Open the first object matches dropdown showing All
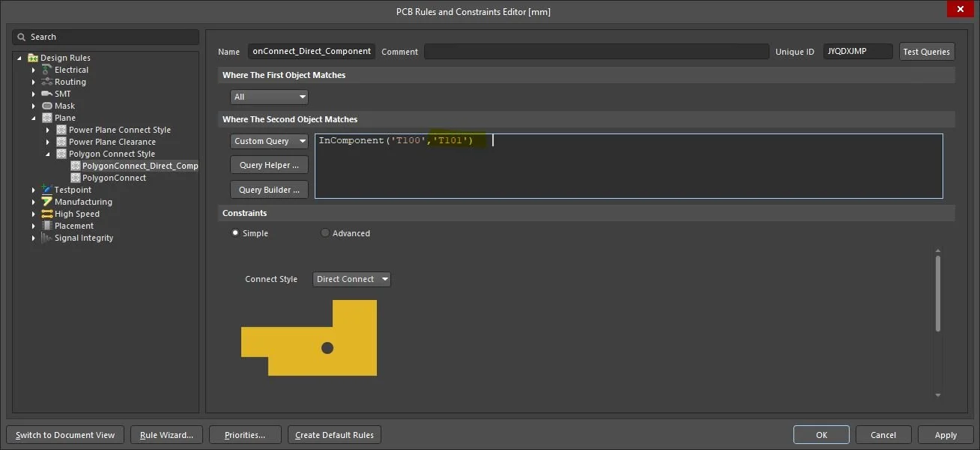 pyautogui.click(x=269, y=96)
